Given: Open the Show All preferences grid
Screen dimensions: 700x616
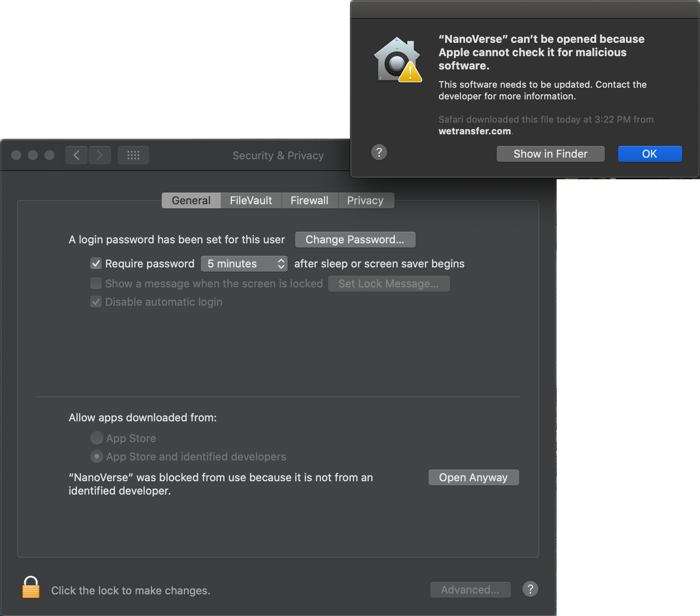Looking at the screenshot, I should click(x=133, y=155).
